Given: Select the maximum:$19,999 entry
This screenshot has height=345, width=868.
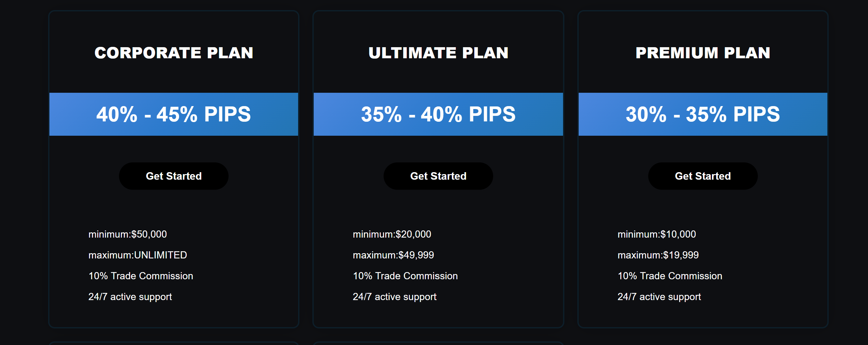Looking at the screenshot, I should point(658,255).
